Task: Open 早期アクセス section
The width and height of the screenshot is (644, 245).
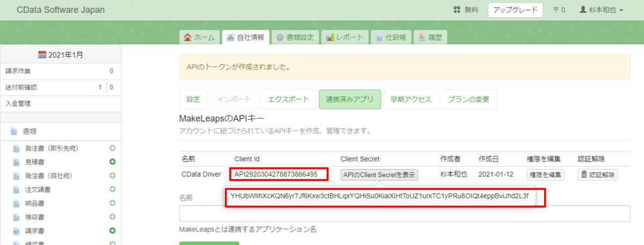Action: pos(411,99)
